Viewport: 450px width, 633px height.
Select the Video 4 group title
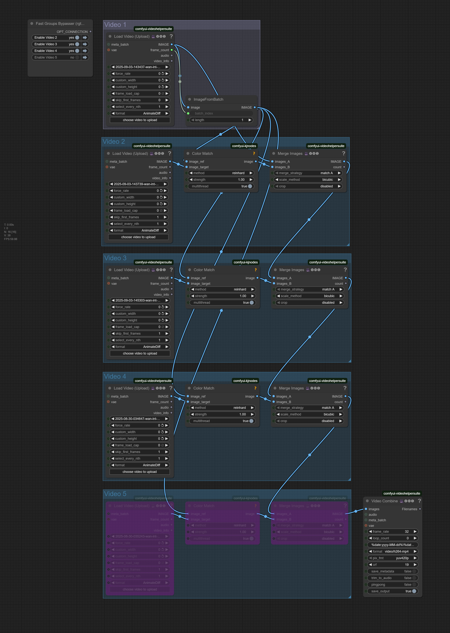(115, 376)
